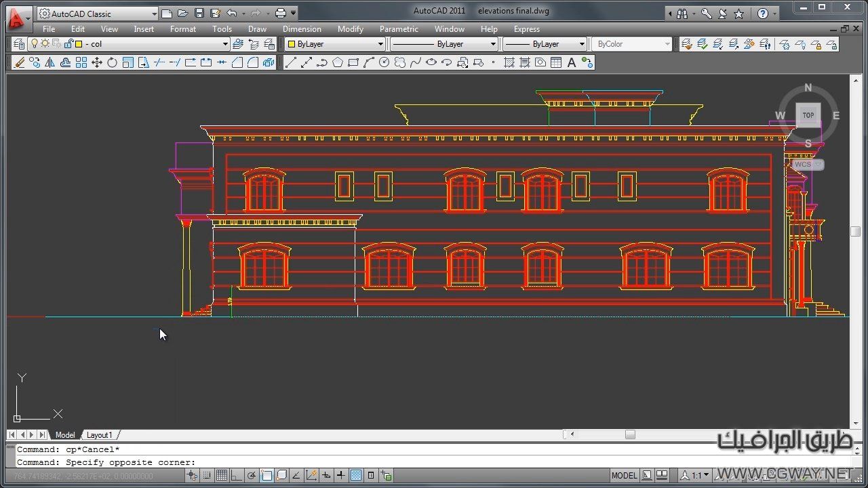Pick the Multiline Text tool
The width and height of the screenshot is (868, 488).
pos(571,63)
